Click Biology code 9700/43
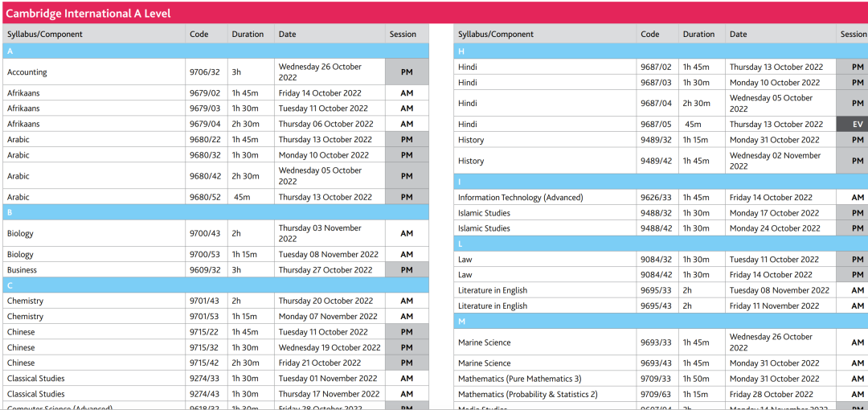 point(205,234)
